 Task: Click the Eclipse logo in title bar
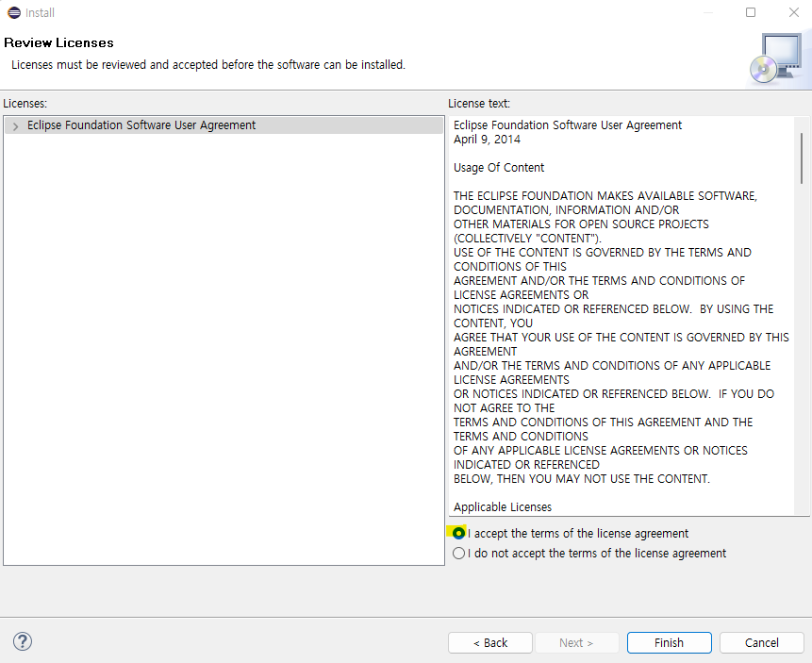point(14,12)
